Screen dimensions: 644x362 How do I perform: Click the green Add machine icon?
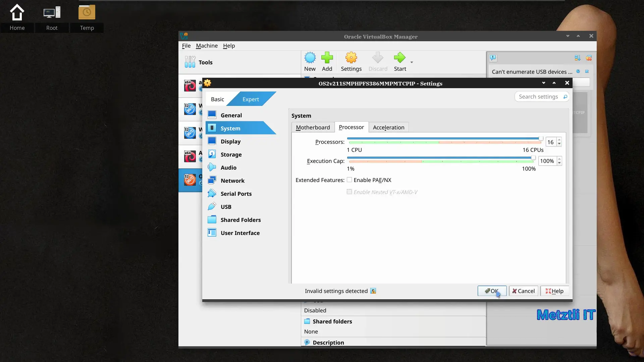(x=327, y=58)
